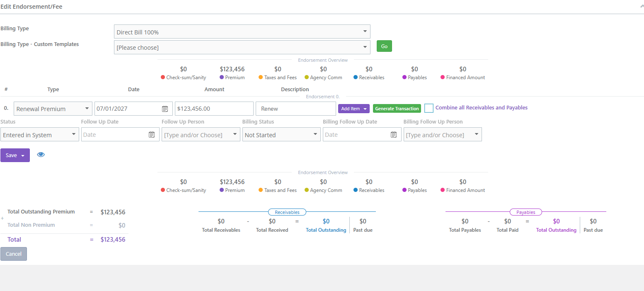644x291 pixels.
Task: Open the Billing Type dropdown
Action: click(x=242, y=32)
